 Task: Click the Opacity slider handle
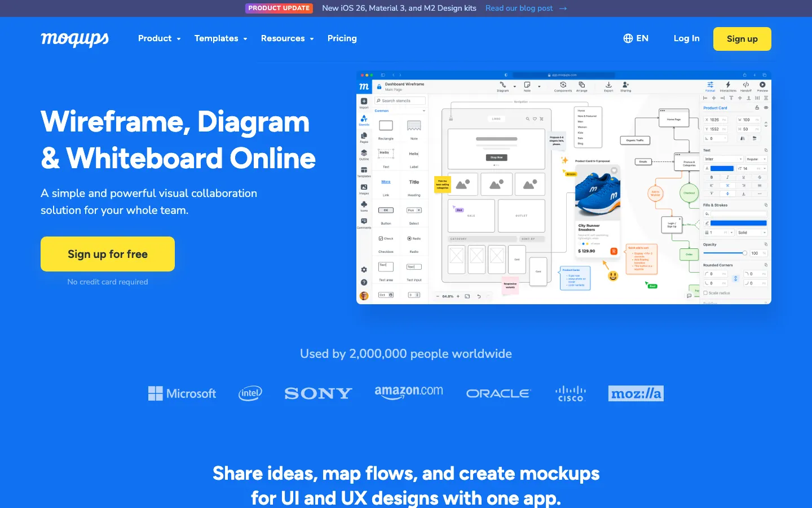pyautogui.click(x=744, y=253)
